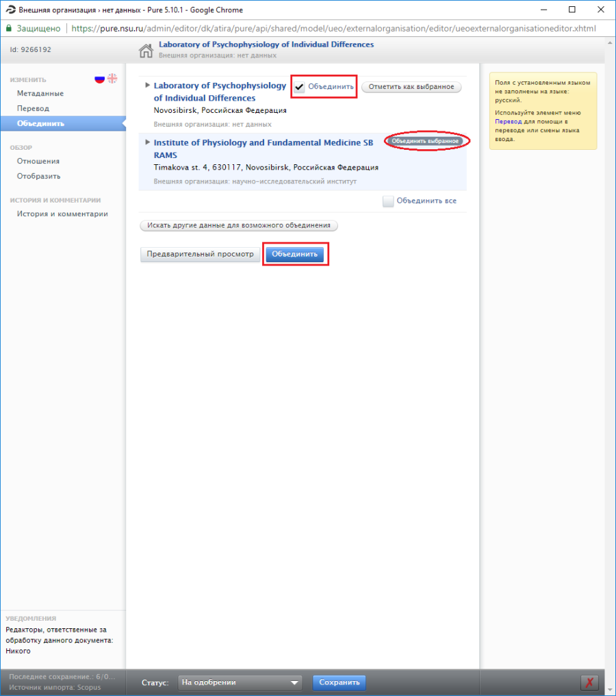This screenshot has width=616, height=696.
Task: Open the Статус dropdown На одобрении
Action: (x=240, y=682)
